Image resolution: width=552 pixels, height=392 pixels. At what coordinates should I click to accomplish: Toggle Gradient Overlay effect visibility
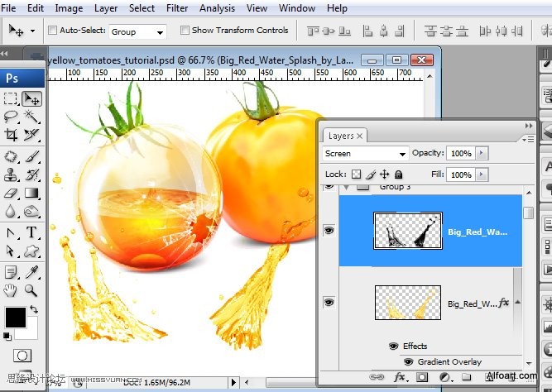click(408, 361)
